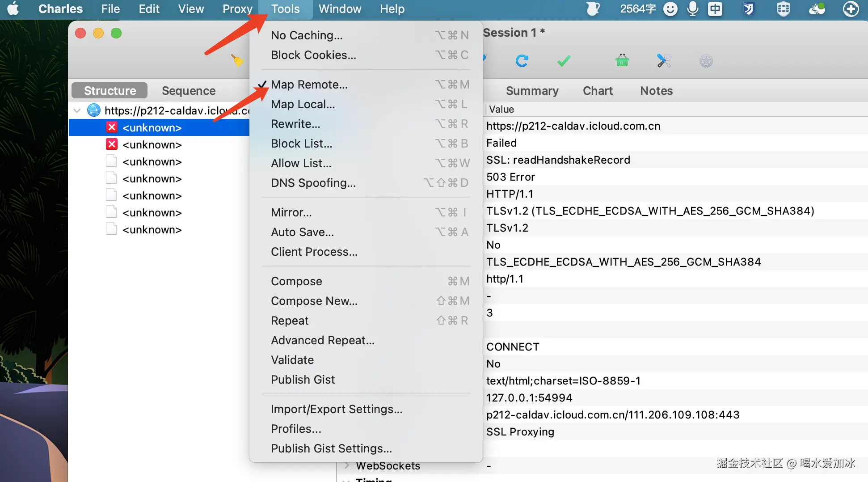Image resolution: width=868 pixels, height=482 pixels.
Task: Open the Window menu
Action: coord(340,9)
